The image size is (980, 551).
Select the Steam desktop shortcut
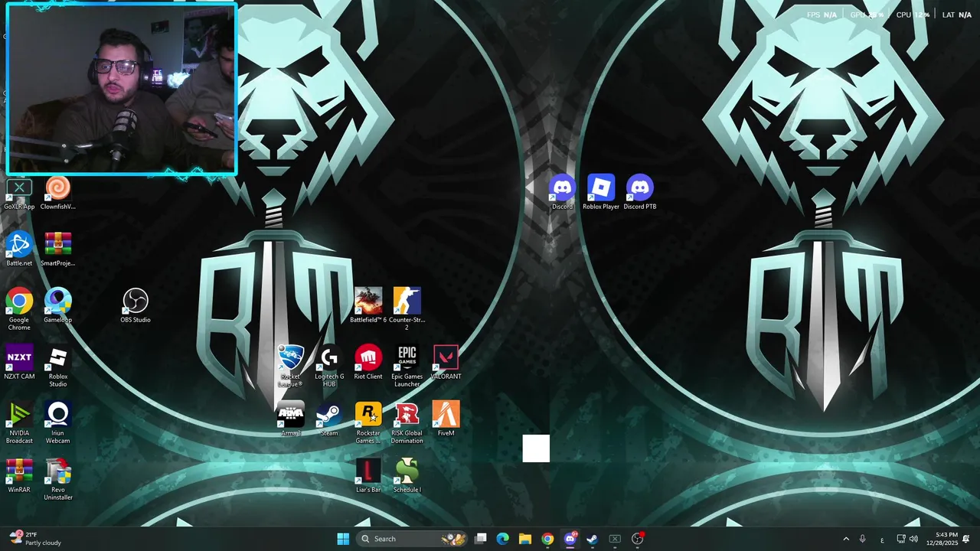[x=329, y=419]
